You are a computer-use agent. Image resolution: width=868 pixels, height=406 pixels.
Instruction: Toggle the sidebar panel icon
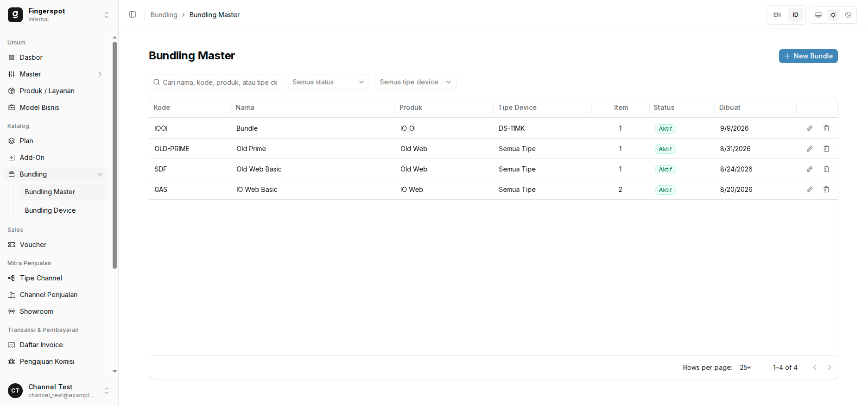(x=133, y=15)
